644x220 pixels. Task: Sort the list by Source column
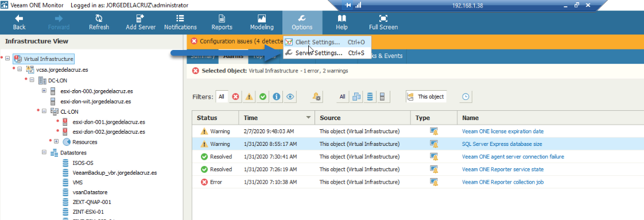pyautogui.click(x=363, y=118)
